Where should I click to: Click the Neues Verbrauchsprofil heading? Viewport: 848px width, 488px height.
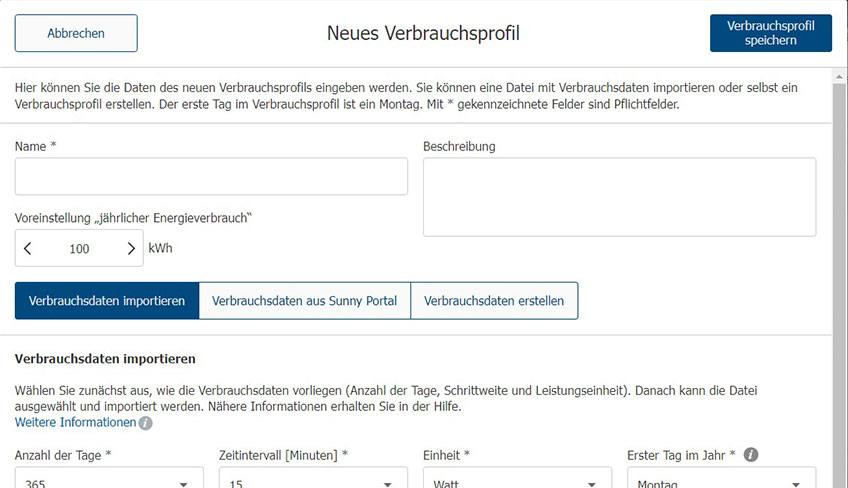(423, 33)
